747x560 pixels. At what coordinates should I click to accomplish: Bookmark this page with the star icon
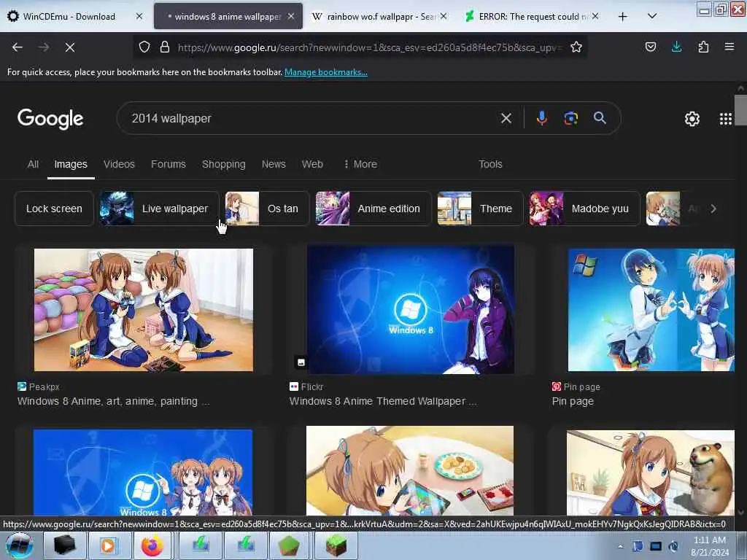tap(576, 47)
